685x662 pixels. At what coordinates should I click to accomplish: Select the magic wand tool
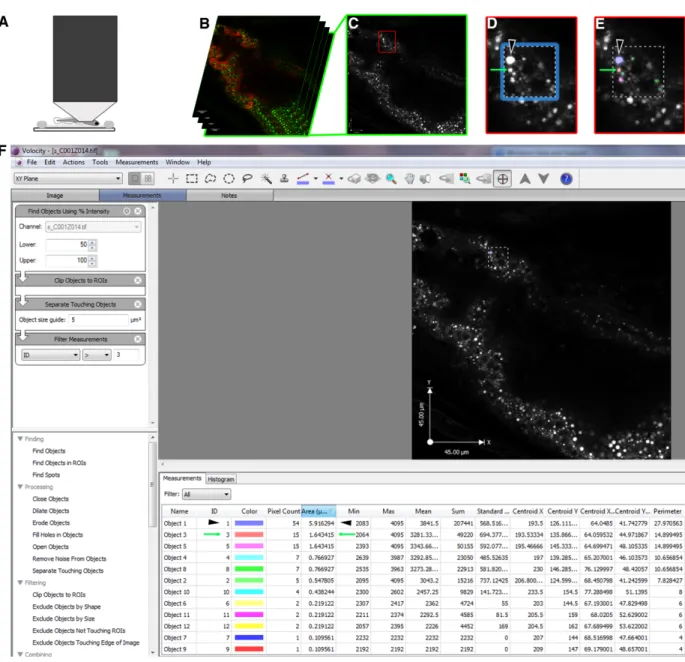[x=266, y=179]
